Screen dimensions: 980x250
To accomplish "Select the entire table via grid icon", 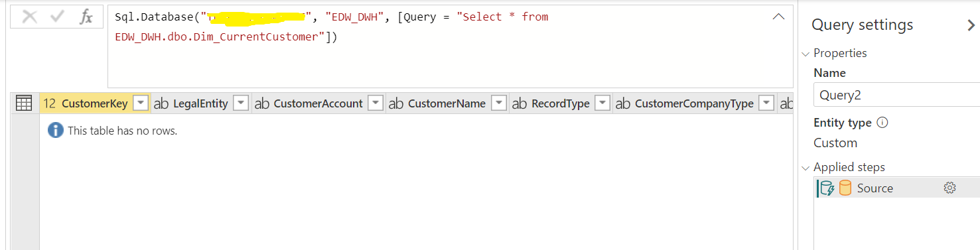I will point(24,103).
